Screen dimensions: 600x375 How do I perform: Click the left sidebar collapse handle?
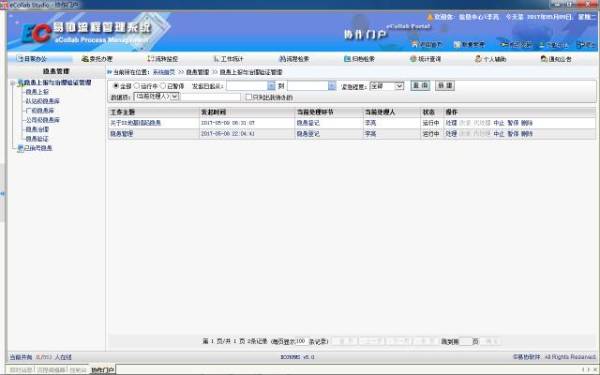tap(2, 193)
